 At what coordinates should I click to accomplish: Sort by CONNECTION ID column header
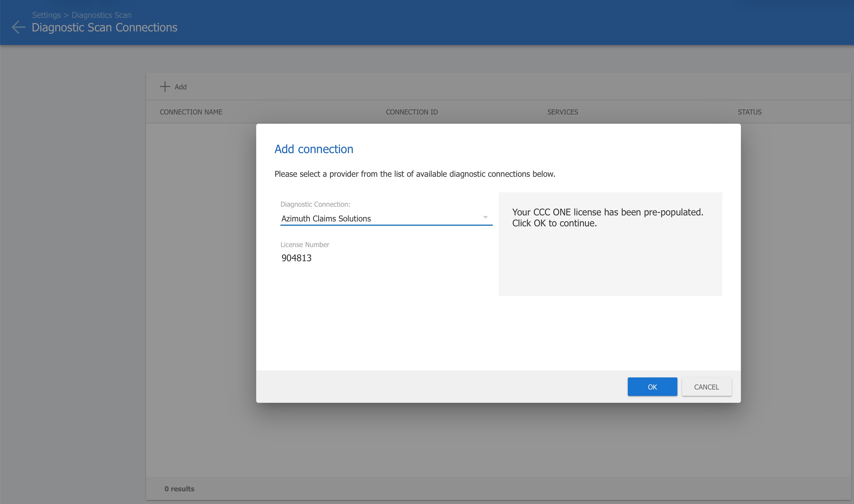(411, 112)
